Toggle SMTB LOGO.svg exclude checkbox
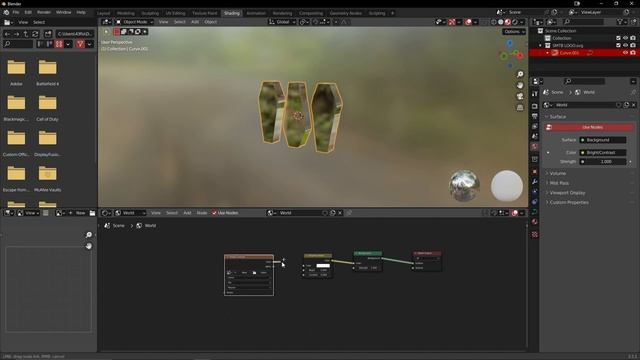The height and width of the screenshot is (360, 640). click(618, 45)
